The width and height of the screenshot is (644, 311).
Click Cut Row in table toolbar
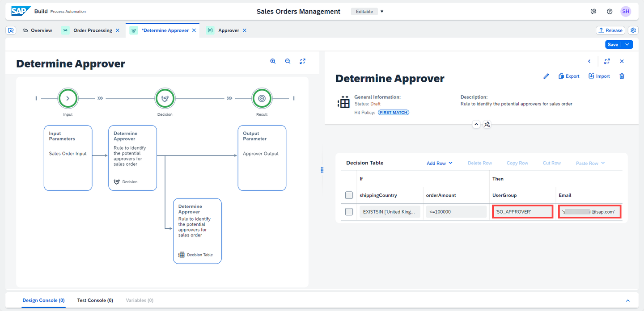[x=552, y=163]
